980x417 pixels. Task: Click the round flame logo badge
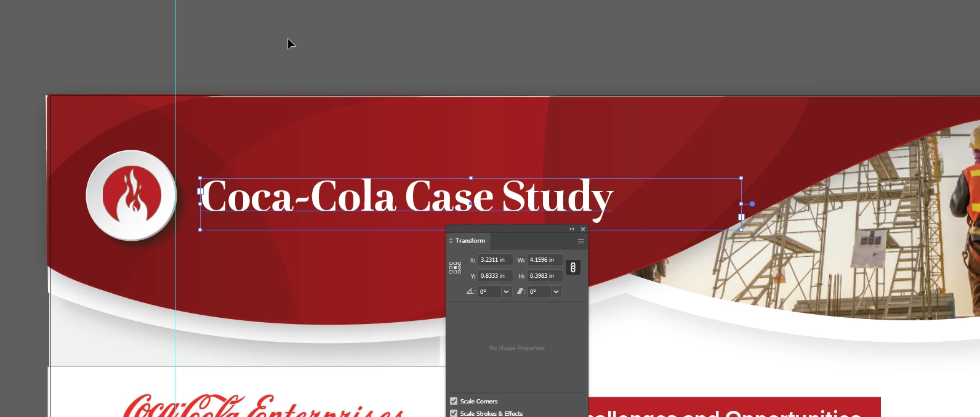(x=131, y=195)
